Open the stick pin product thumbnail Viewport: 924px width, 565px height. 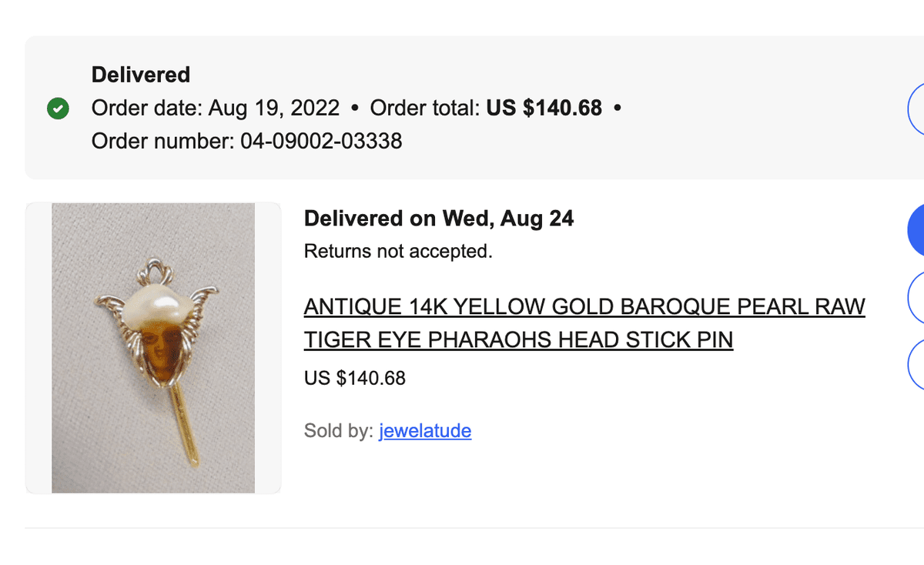point(153,348)
